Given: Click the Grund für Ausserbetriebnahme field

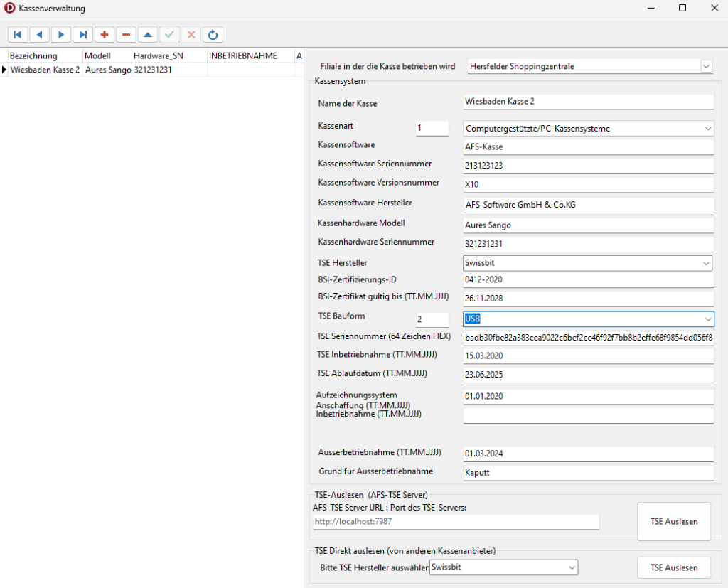Looking at the screenshot, I should click(588, 473).
